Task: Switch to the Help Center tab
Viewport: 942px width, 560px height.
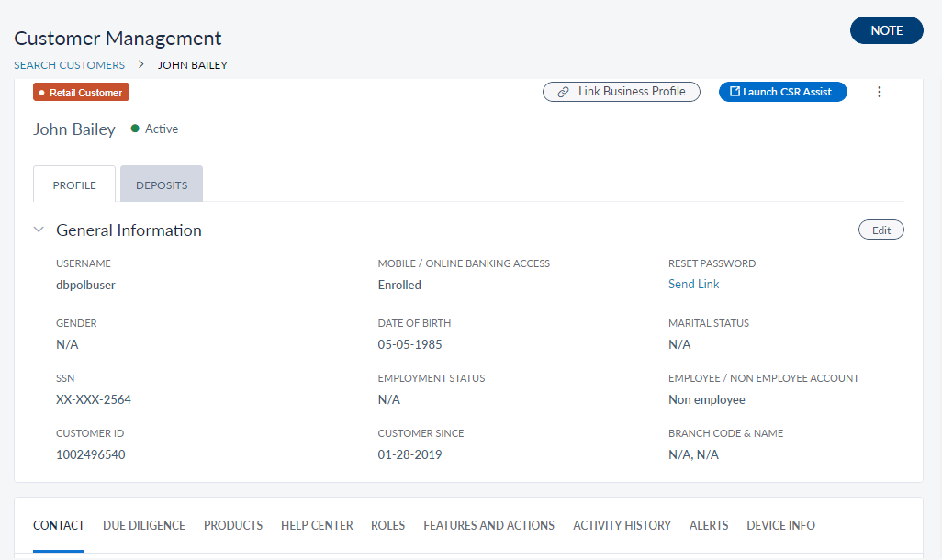Action: pyautogui.click(x=317, y=525)
